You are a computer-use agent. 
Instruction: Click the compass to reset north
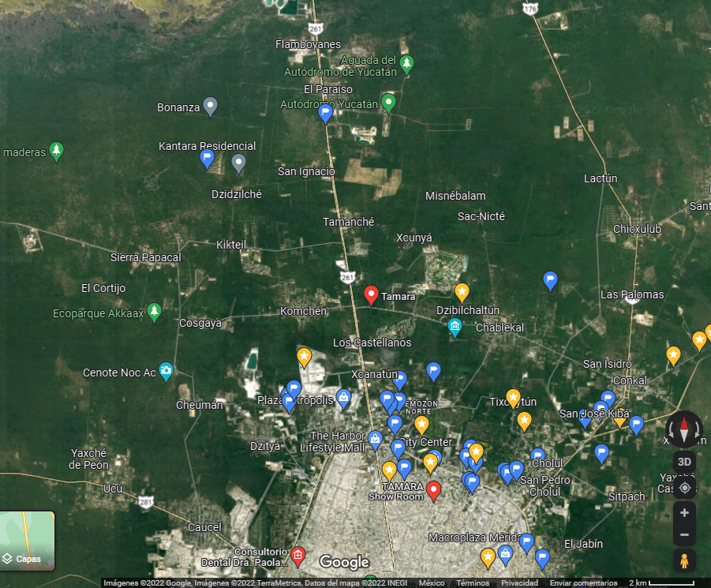[x=684, y=429]
